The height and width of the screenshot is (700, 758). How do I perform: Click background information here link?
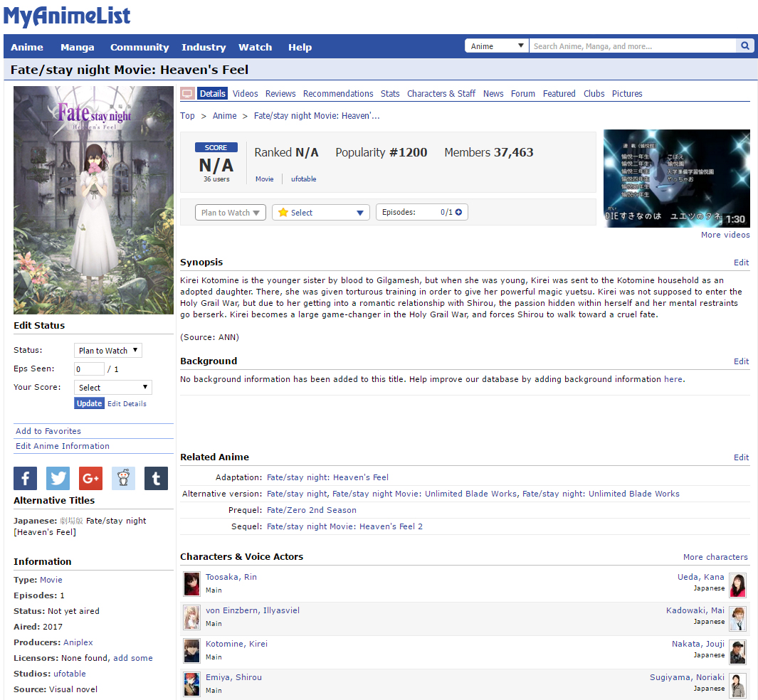673,379
